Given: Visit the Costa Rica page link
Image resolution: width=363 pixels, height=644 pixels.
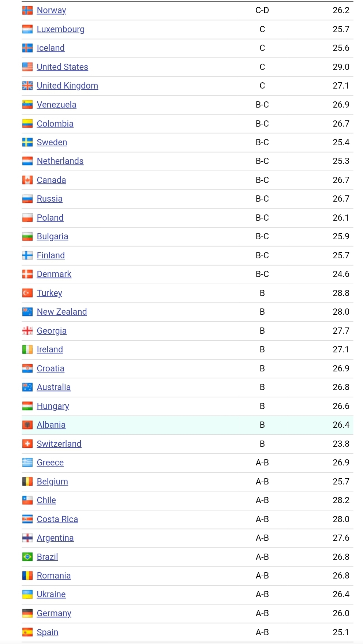Looking at the screenshot, I should 57,519.
